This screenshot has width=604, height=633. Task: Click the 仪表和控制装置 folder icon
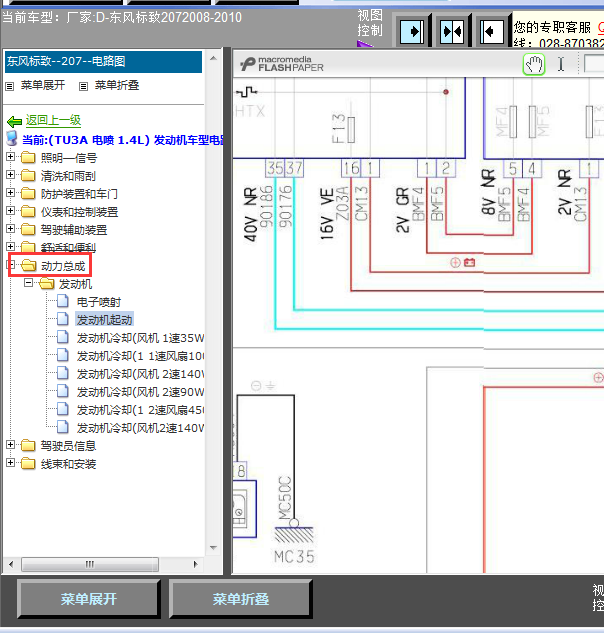28,211
